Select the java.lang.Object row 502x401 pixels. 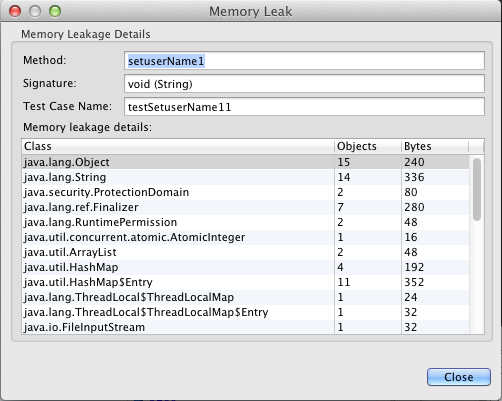coord(245,162)
